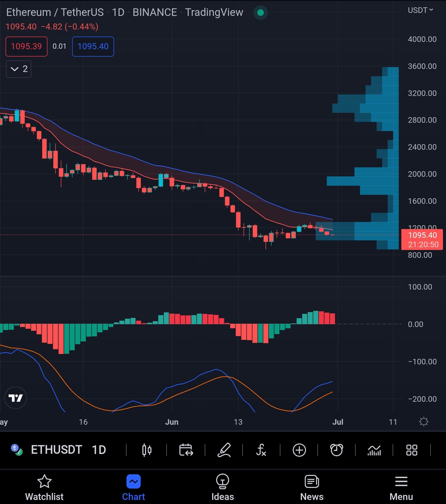The image size is (446, 504).
Task: Open the USDT currency dropdown
Action: [421, 10]
